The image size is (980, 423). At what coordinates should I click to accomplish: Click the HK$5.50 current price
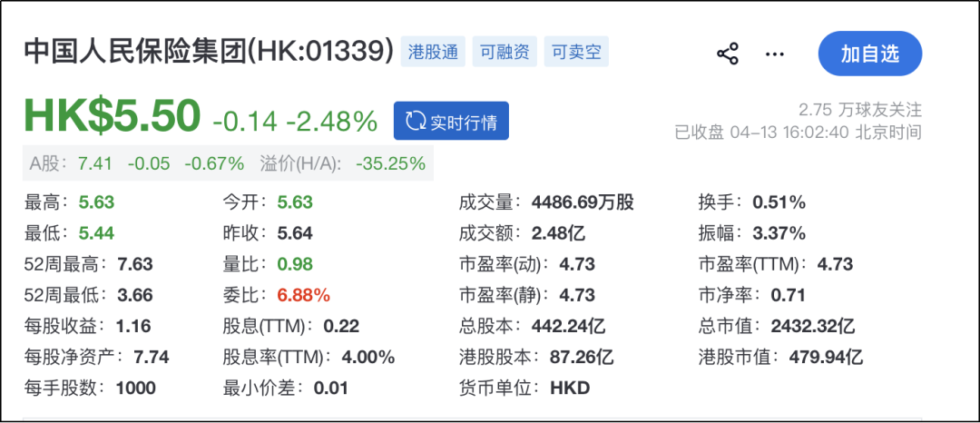click(x=112, y=117)
